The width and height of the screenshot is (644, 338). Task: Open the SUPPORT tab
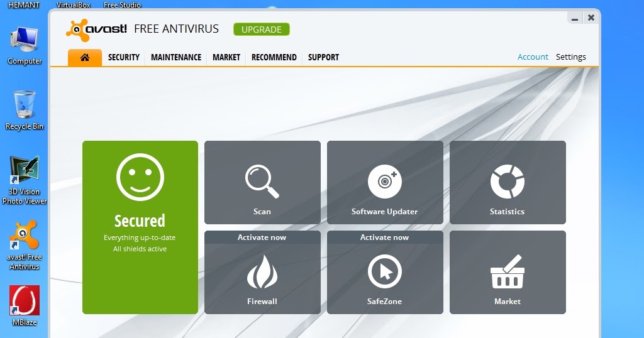pyautogui.click(x=323, y=57)
